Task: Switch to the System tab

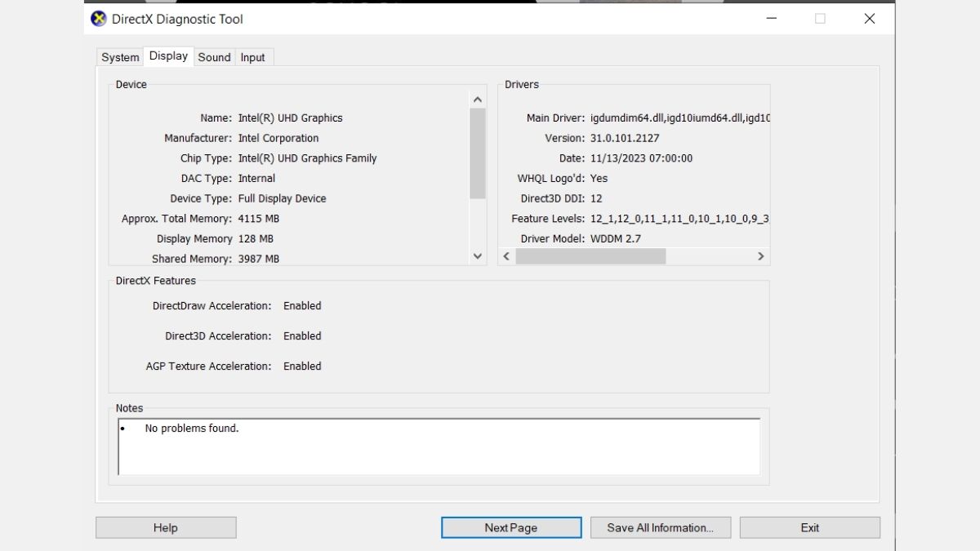Action: pos(120,57)
